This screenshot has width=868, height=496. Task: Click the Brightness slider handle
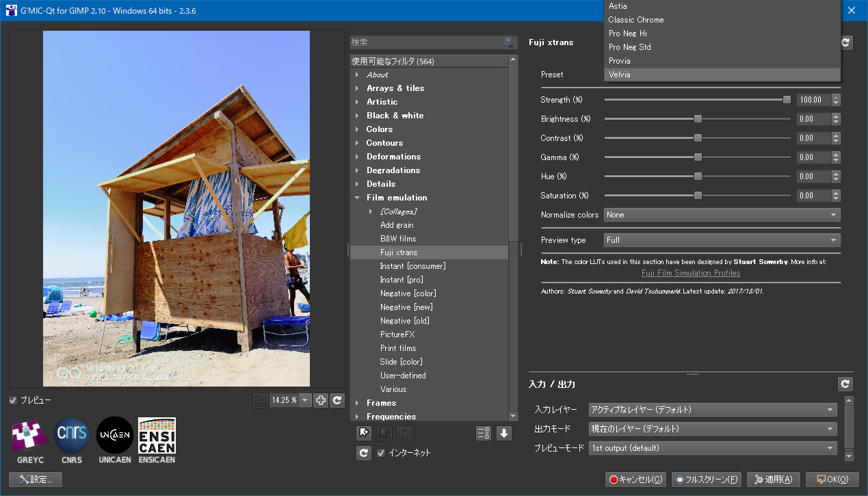click(x=698, y=119)
